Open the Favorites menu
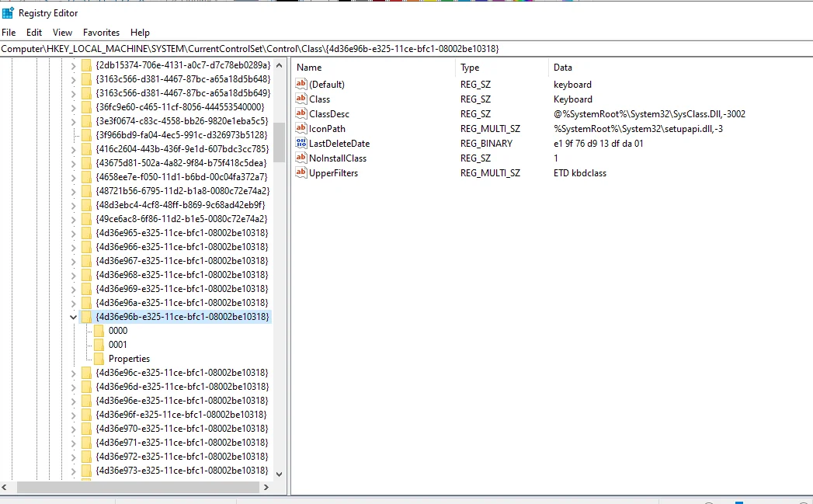 (x=101, y=33)
